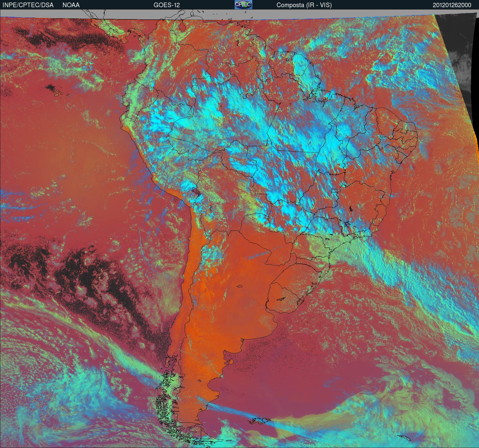Image resolution: width=479 pixels, height=448 pixels.
Task: Select the GOES-12 satellite label
Action: click(166, 5)
